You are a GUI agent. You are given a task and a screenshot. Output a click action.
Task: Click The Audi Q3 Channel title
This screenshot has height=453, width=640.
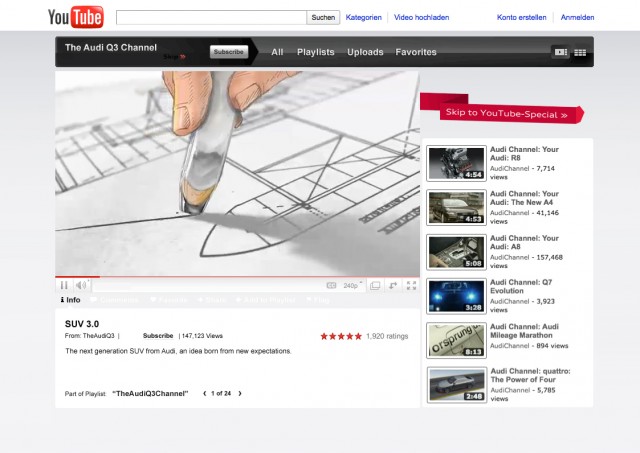click(111, 47)
